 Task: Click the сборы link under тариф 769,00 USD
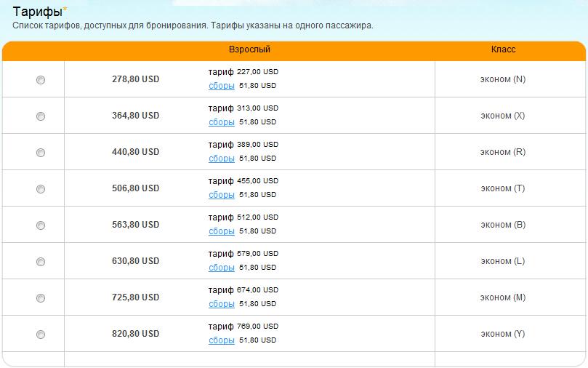click(x=221, y=340)
